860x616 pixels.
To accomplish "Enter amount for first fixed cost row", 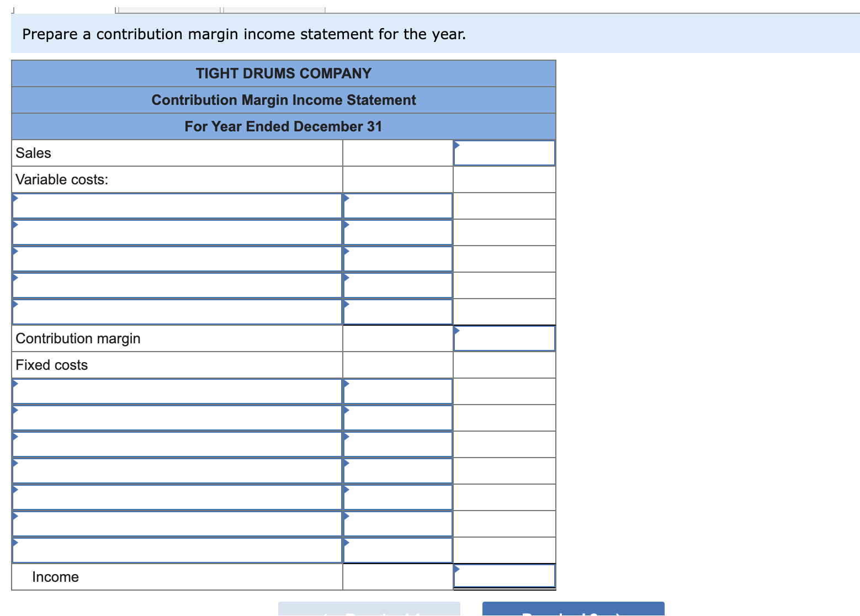I will coord(397,391).
